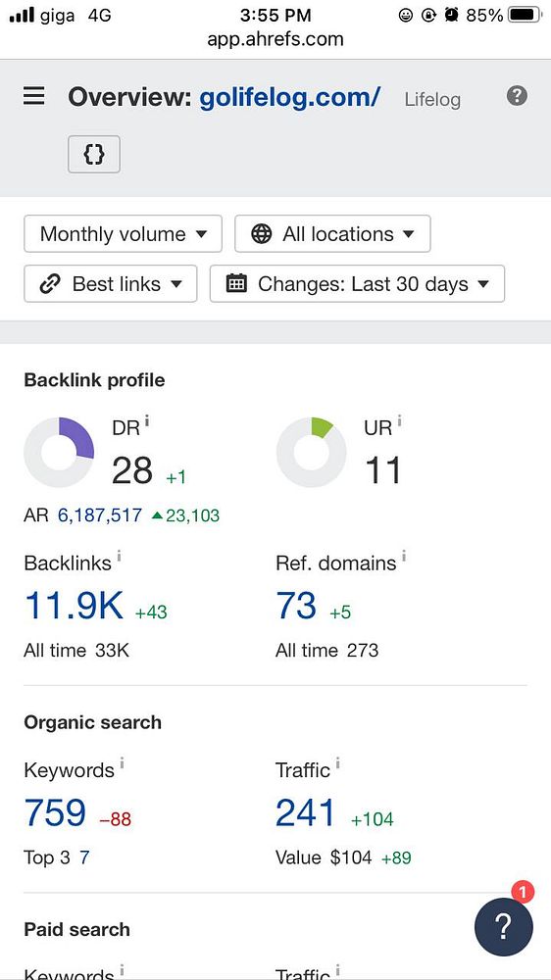Open the 241 organic traffic report
Image resolution: width=551 pixels, height=980 pixels.
pos(305,812)
